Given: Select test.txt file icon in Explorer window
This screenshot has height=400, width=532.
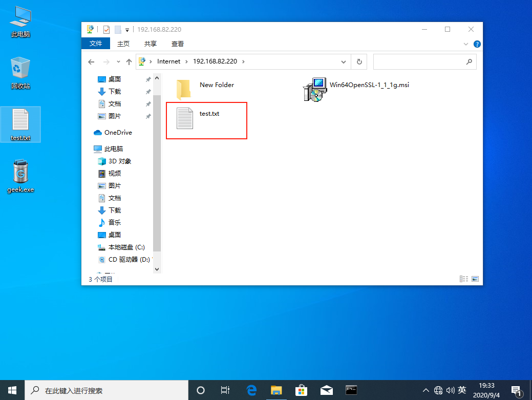Looking at the screenshot, I should pyautogui.click(x=185, y=118).
